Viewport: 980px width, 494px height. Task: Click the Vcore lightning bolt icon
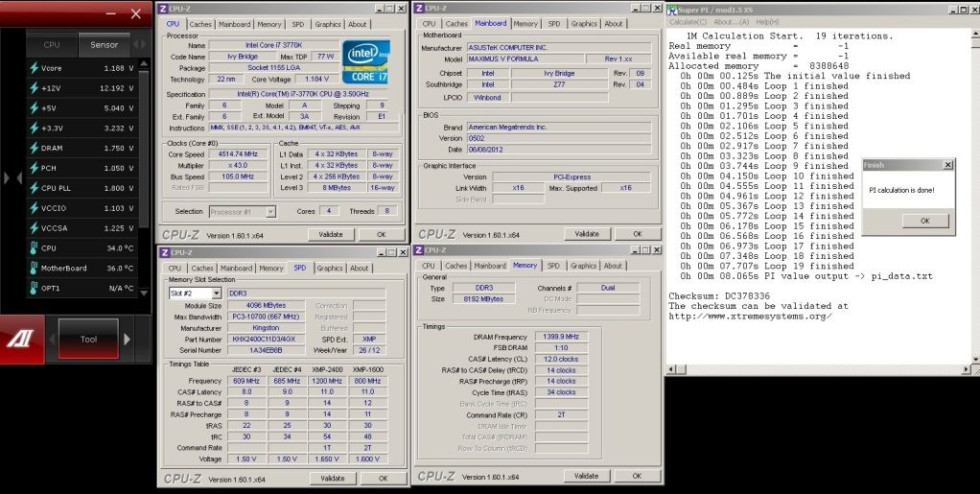click(34, 68)
